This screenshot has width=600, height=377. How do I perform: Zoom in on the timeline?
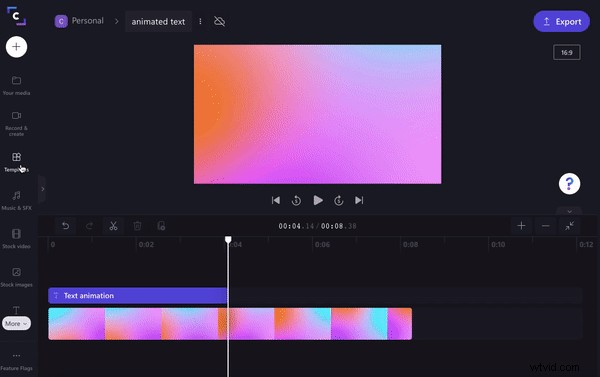(521, 226)
